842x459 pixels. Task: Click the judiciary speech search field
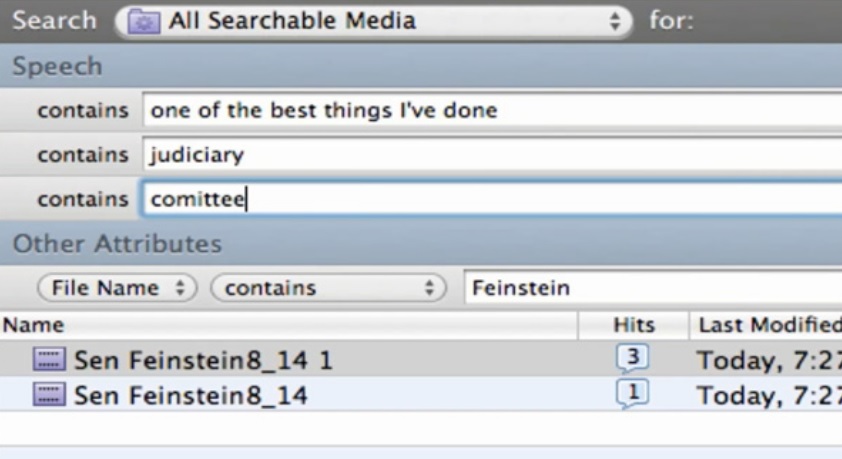point(492,155)
